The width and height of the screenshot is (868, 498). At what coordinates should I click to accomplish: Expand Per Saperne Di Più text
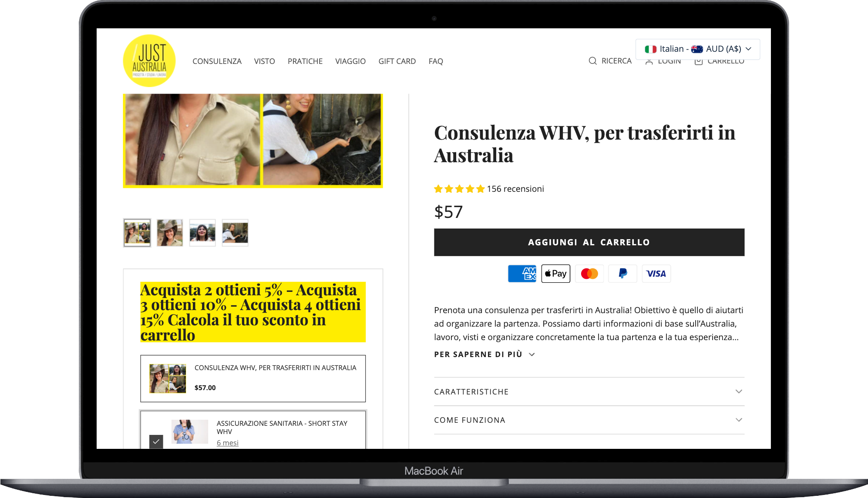point(484,354)
